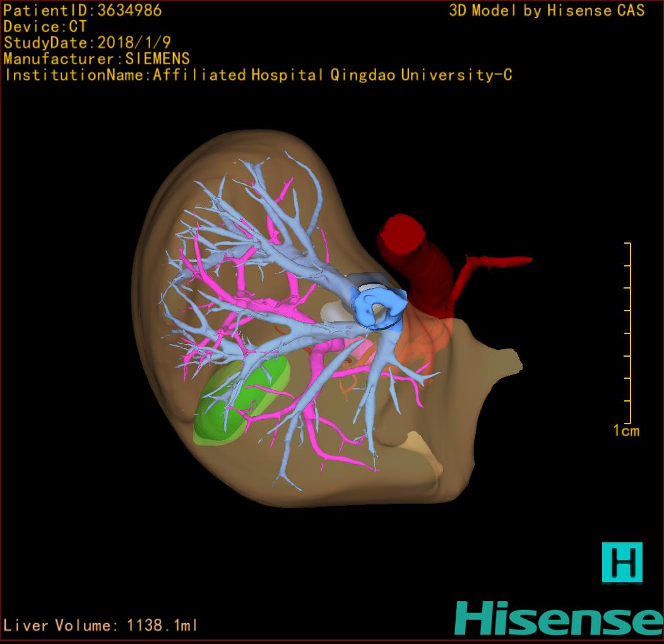Image resolution: width=664 pixels, height=644 pixels.
Task: Click the teal square H logo icon
Action: [622, 562]
